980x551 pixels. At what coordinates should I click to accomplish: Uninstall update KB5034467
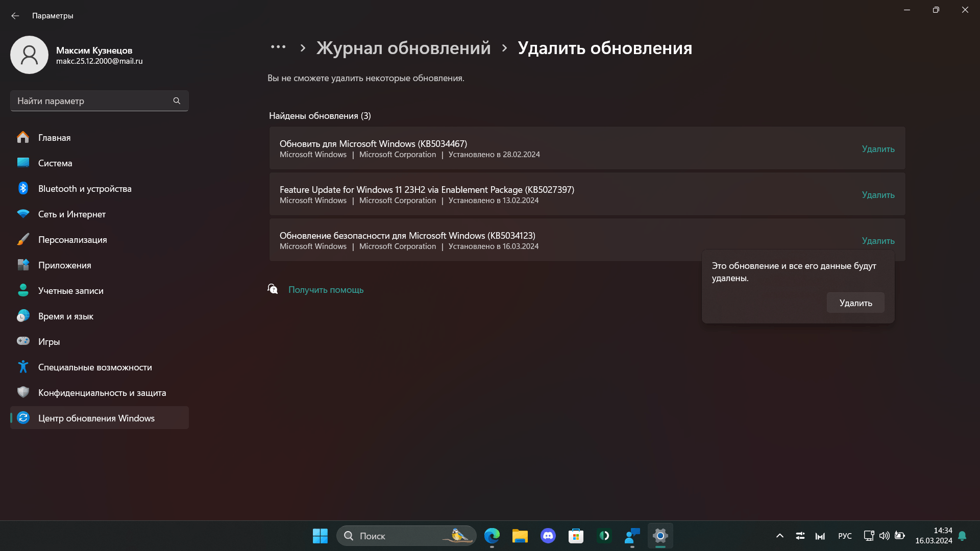pyautogui.click(x=878, y=149)
